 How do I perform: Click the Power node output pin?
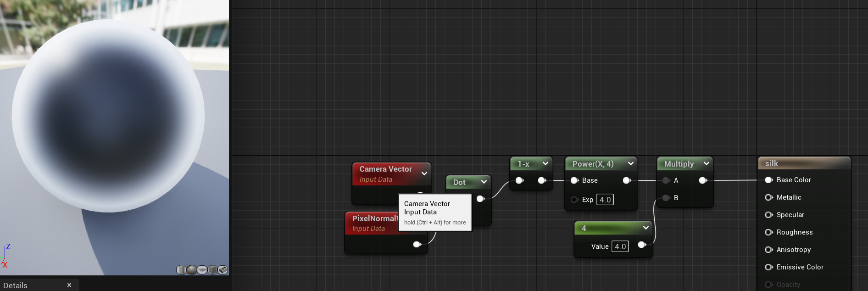[x=627, y=180]
